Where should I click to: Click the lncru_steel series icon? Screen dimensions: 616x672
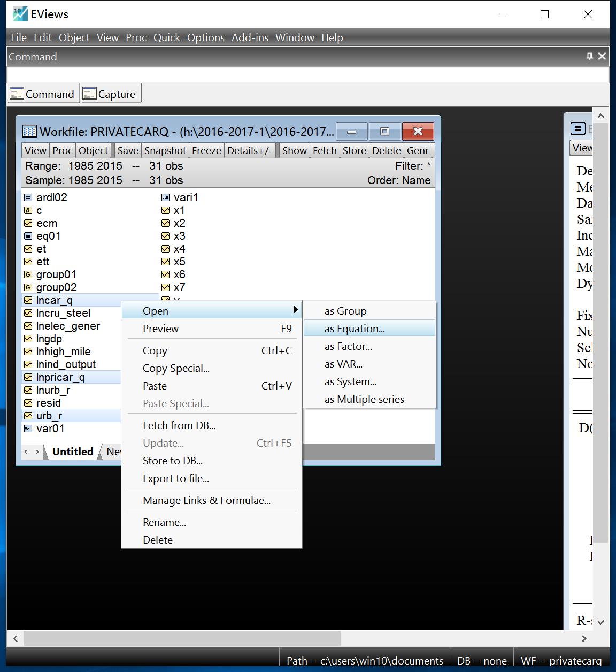click(28, 313)
